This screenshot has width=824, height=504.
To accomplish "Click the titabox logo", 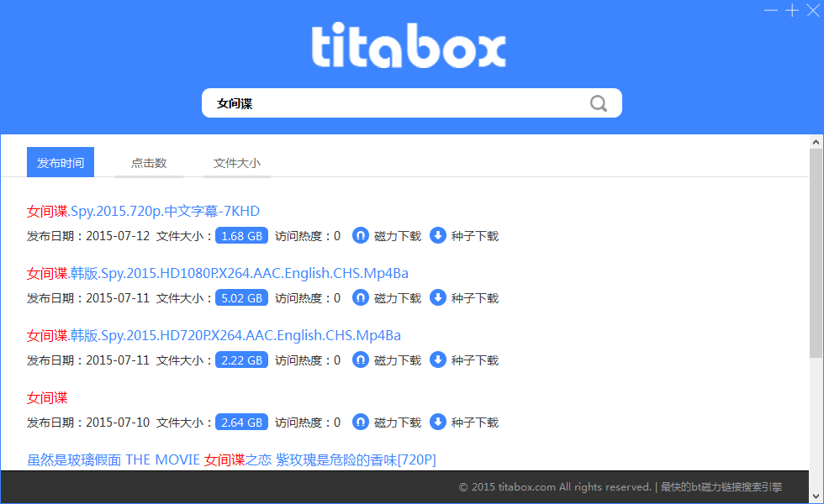I will (409, 45).
